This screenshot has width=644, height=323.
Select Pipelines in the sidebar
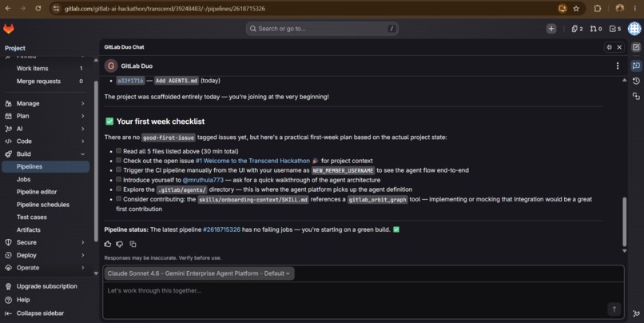[46, 166]
